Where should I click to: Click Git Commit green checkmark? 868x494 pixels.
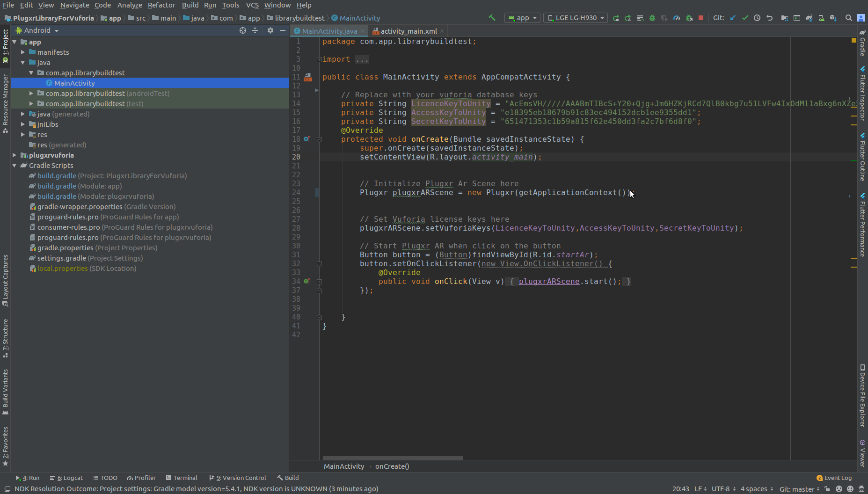click(x=745, y=18)
